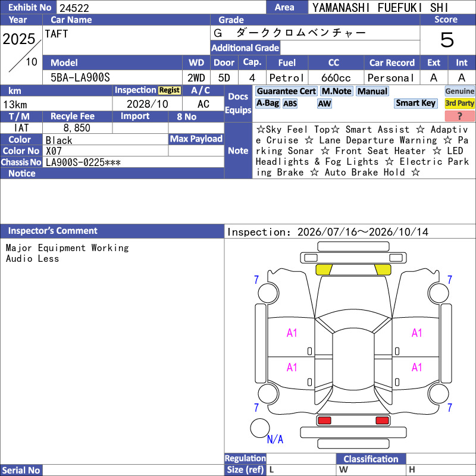Click the Genuine badge
This screenshot has height=476, width=476.
tap(459, 91)
